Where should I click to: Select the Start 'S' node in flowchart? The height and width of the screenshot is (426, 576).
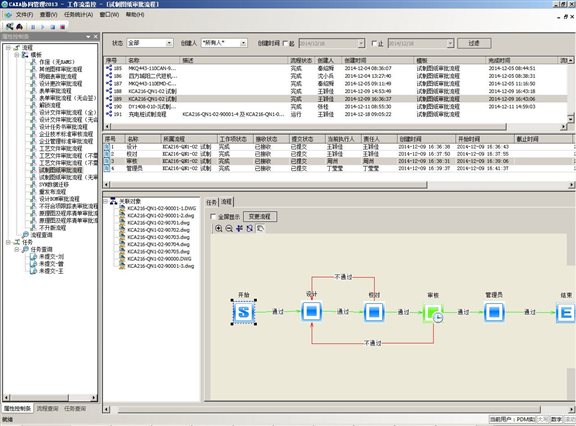(244, 312)
